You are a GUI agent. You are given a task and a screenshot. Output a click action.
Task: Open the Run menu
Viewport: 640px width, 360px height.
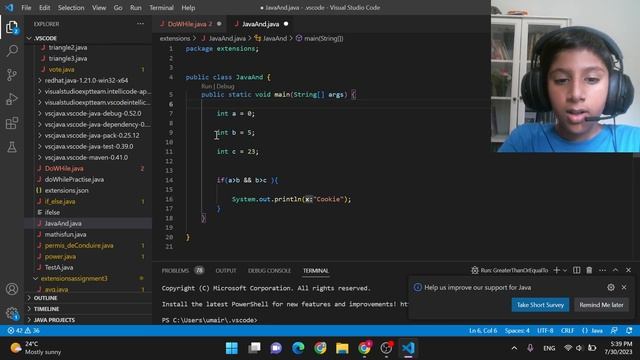pos(136,8)
